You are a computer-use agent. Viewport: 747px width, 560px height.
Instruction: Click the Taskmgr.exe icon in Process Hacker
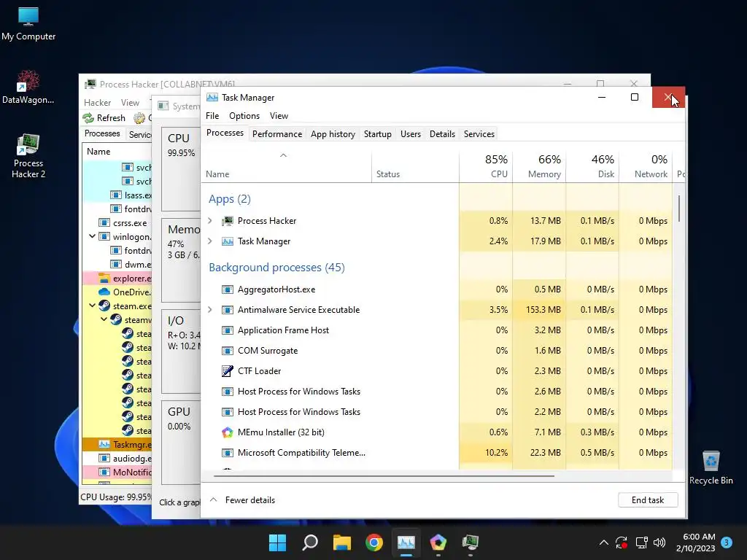pyautogui.click(x=104, y=444)
